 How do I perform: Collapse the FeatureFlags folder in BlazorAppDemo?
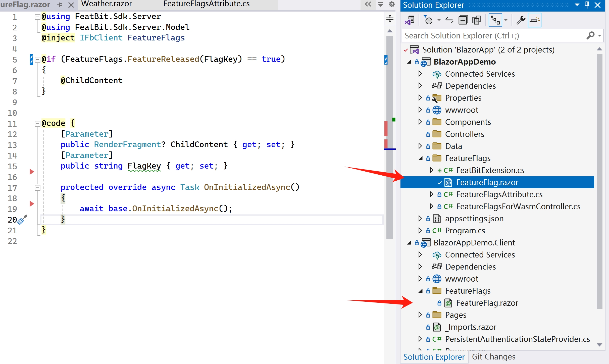[420, 158]
